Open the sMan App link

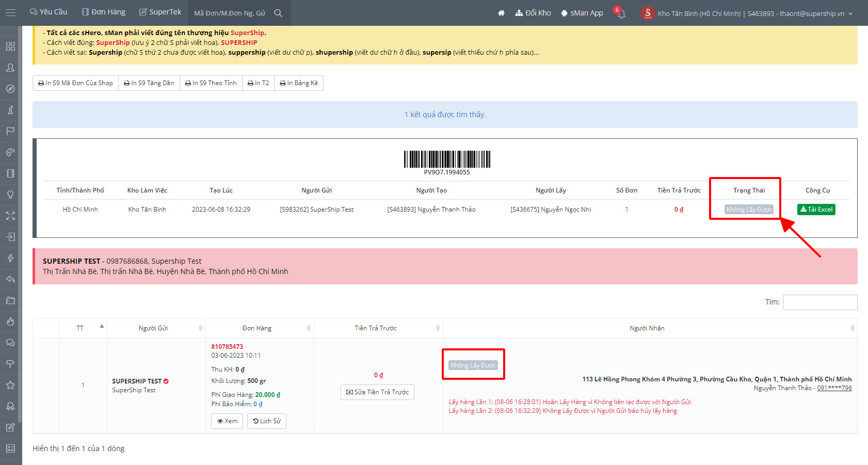click(582, 13)
